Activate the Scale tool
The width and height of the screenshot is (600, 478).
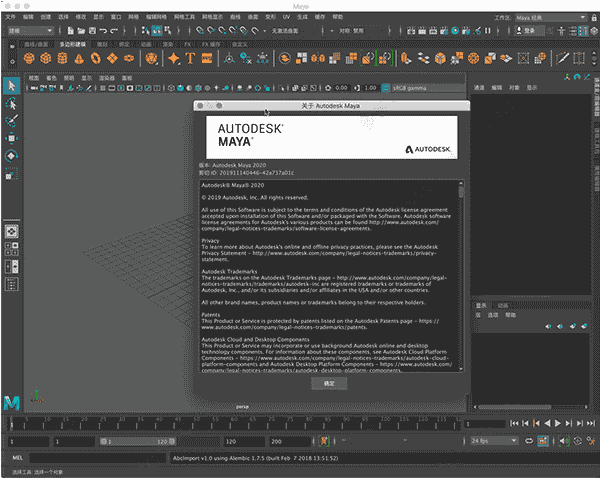(11, 174)
